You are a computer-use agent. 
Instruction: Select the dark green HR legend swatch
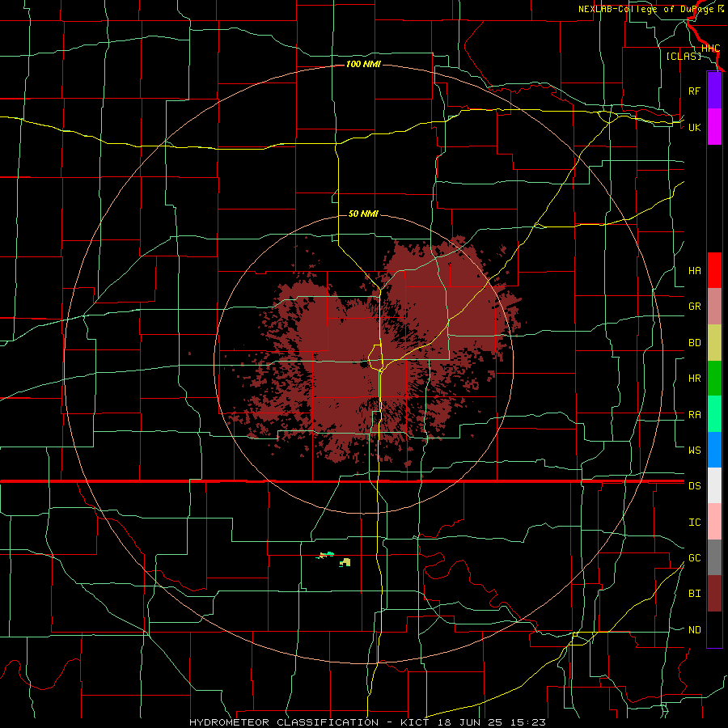point(714,379)
